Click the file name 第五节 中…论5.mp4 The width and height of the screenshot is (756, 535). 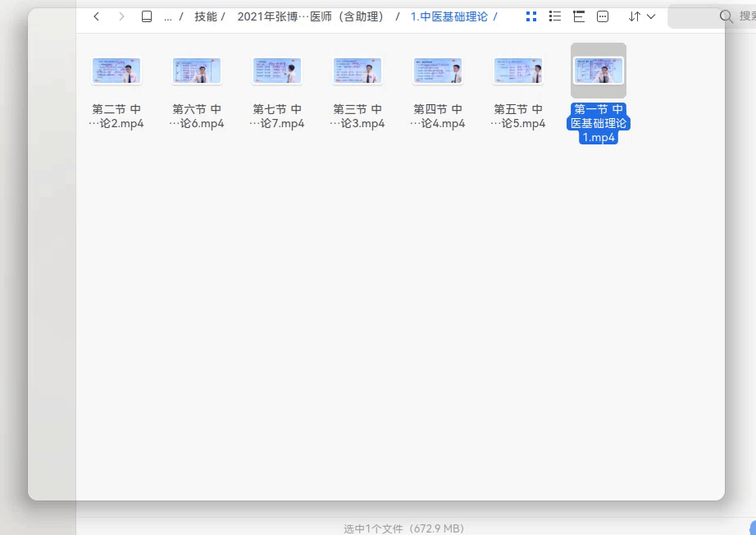pos(518,117)
